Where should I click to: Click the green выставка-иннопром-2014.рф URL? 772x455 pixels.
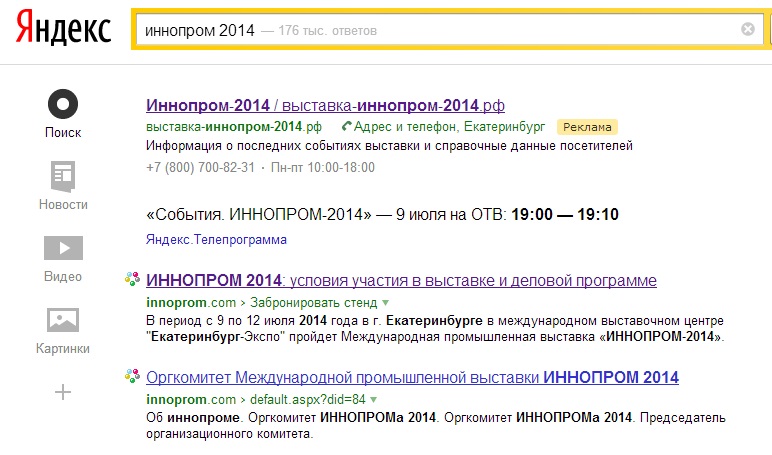(233, 127)
